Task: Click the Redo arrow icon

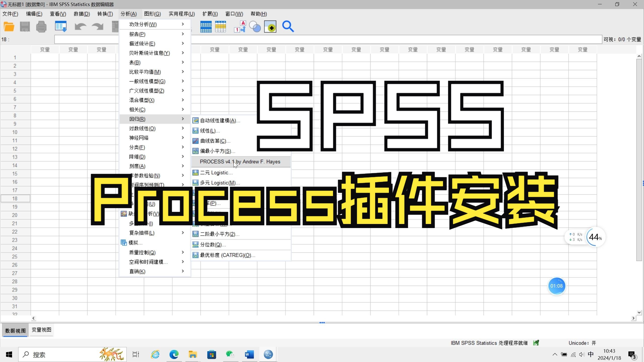Action: 98,27
